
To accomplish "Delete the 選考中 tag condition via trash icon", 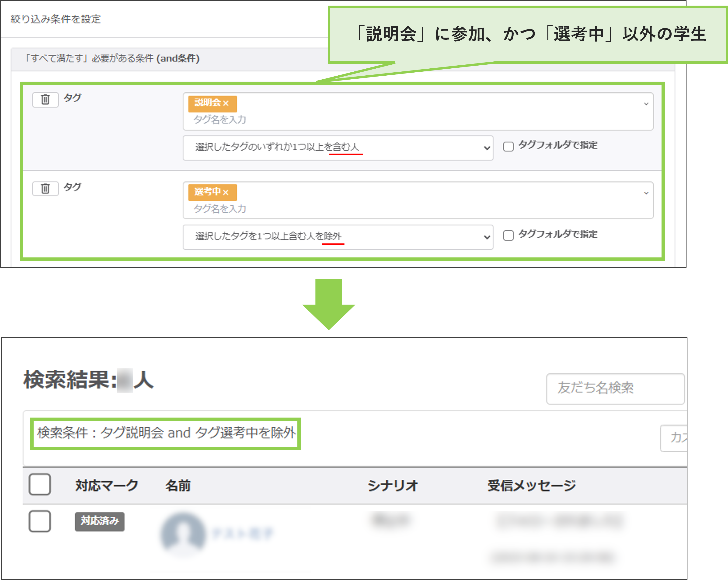I will [45, 189].
